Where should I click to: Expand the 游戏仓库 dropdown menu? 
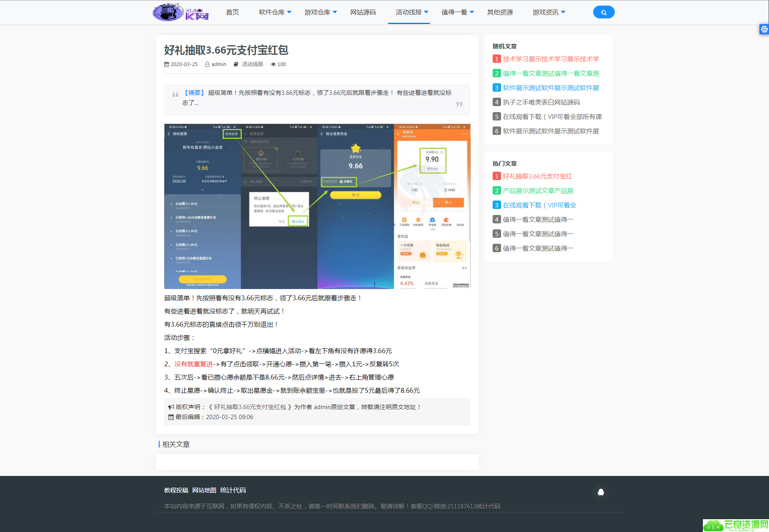(320, 12)
